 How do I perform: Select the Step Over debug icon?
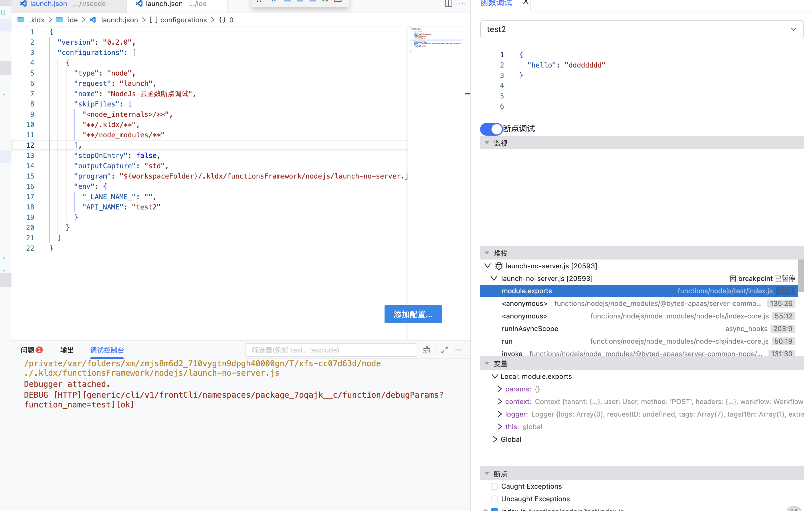click(288, 2)
